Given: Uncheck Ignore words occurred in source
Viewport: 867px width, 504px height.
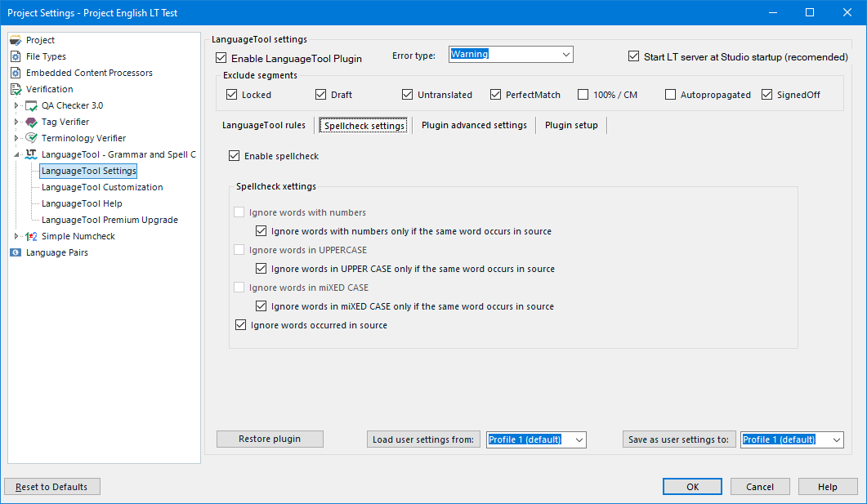Looking at the screenshot, I should [x=240, y=325].
